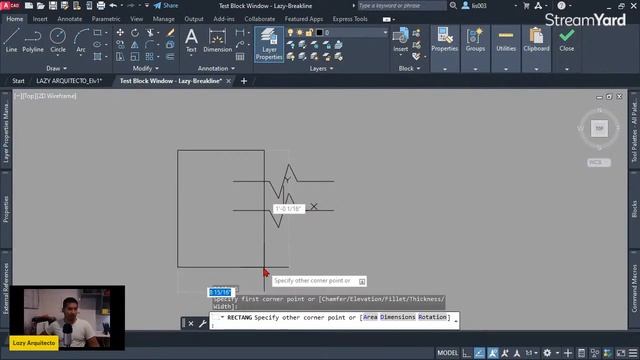Activate the Move tool in Modify

[x=120, y=33]
